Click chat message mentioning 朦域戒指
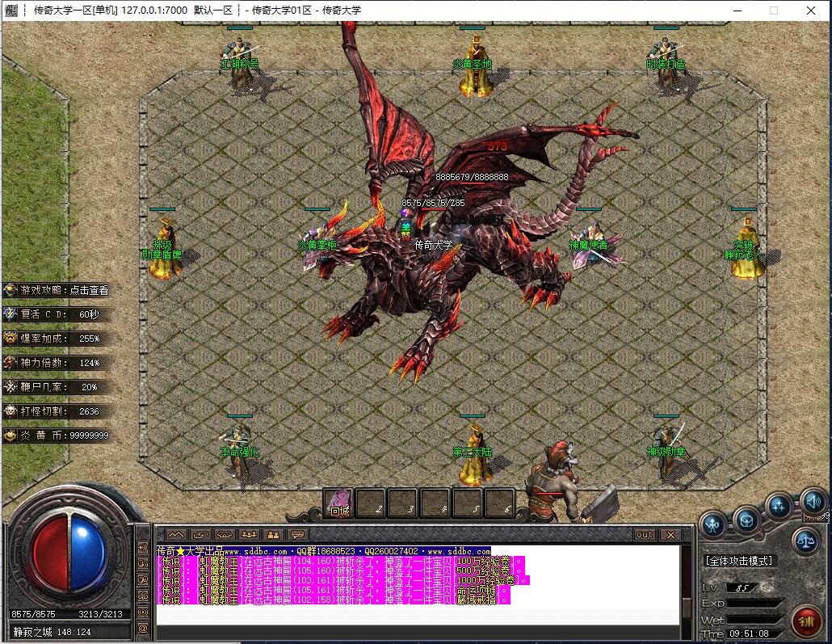 [x=334, y=600]
